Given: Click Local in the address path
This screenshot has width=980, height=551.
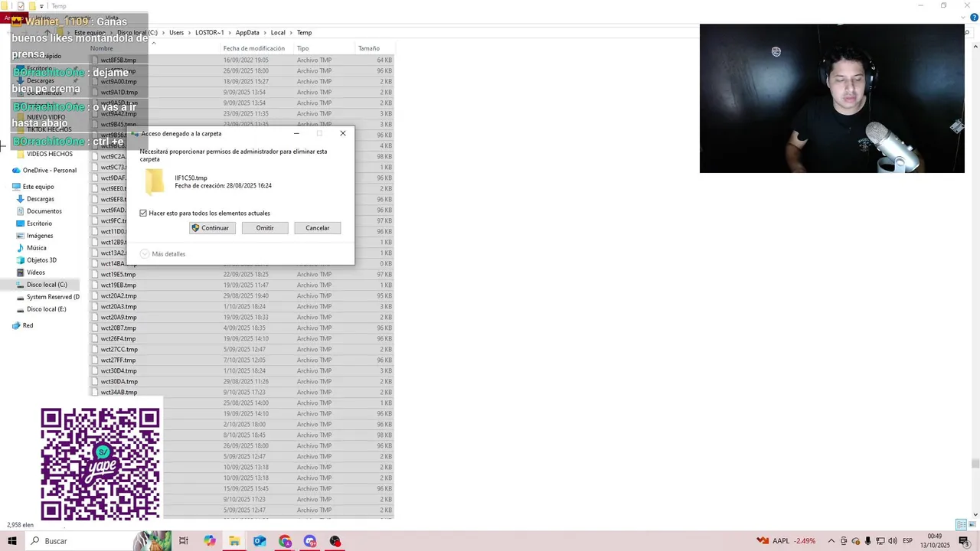Looking at the screenshot, I should (278, 33).
